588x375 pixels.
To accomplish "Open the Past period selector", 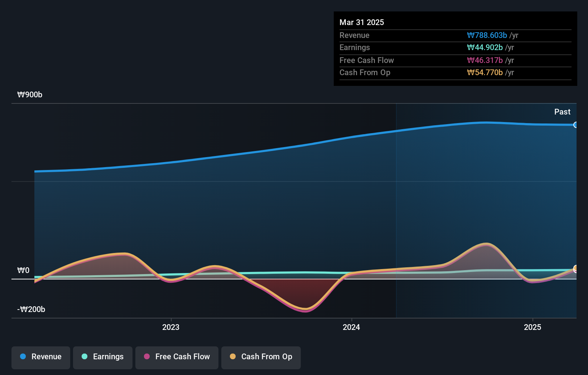I will tap(562, 112).
